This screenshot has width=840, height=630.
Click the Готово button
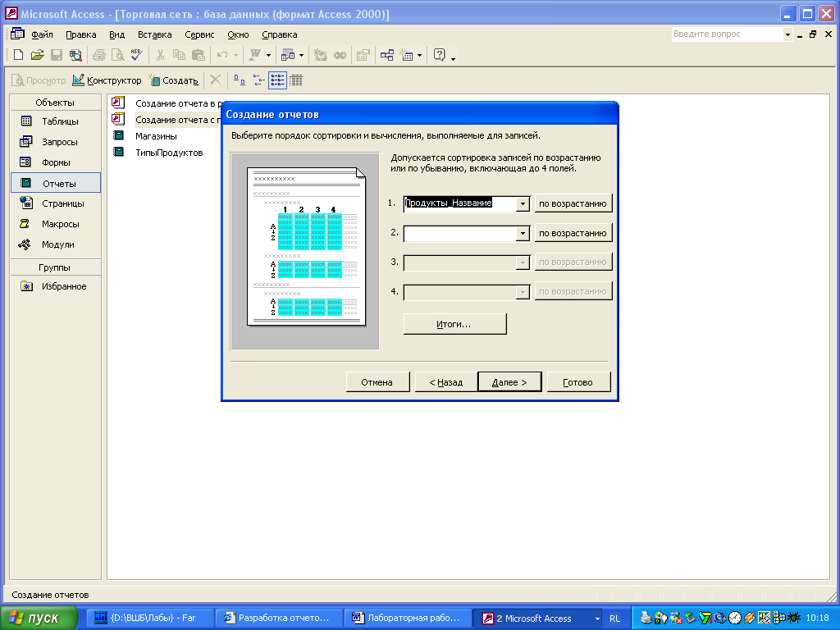[578, 382]
